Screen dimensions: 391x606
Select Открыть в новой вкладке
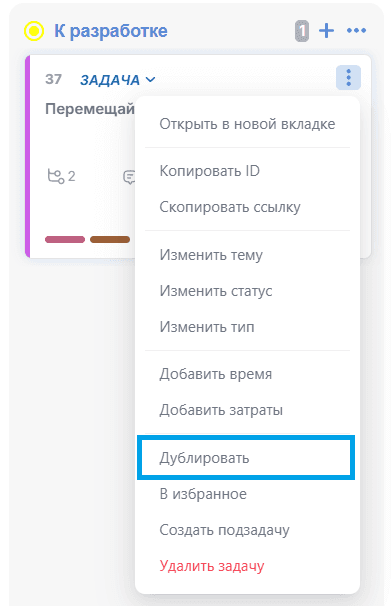tap(247, 124)
